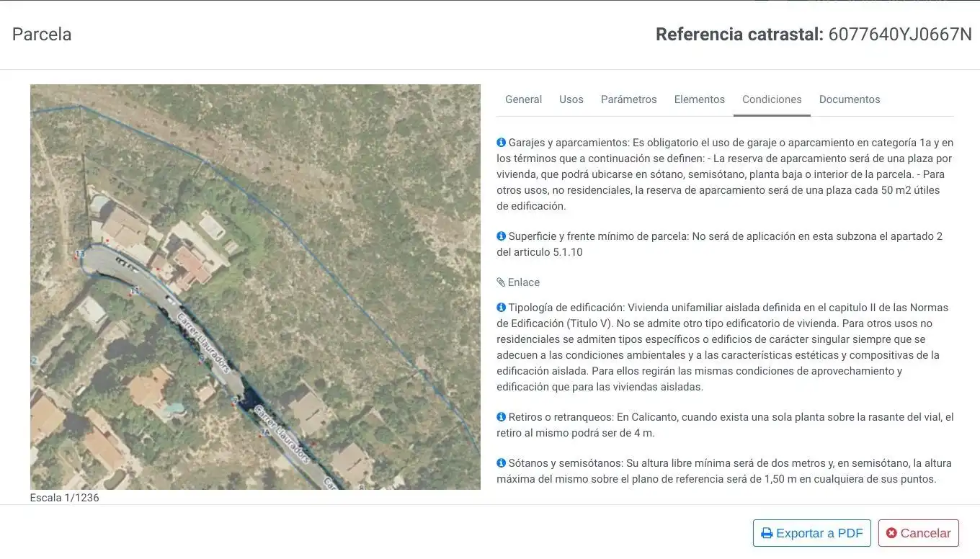Select the Elementos tab
Viewport: 980px width, 559px height.
coord(699,99)
